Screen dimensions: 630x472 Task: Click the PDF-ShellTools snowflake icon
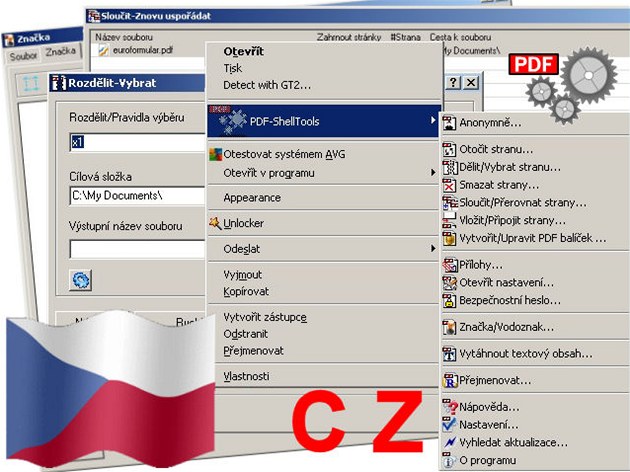227,121
